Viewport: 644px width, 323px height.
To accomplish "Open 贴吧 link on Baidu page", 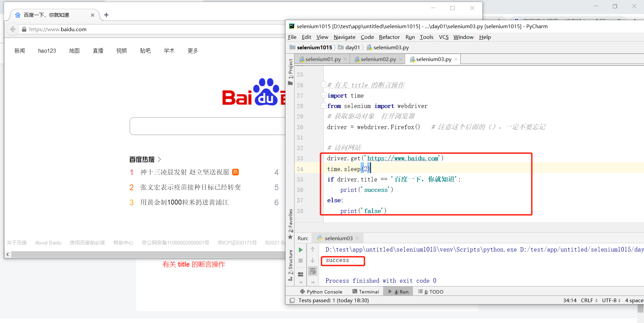I will (x=145, y=51).
